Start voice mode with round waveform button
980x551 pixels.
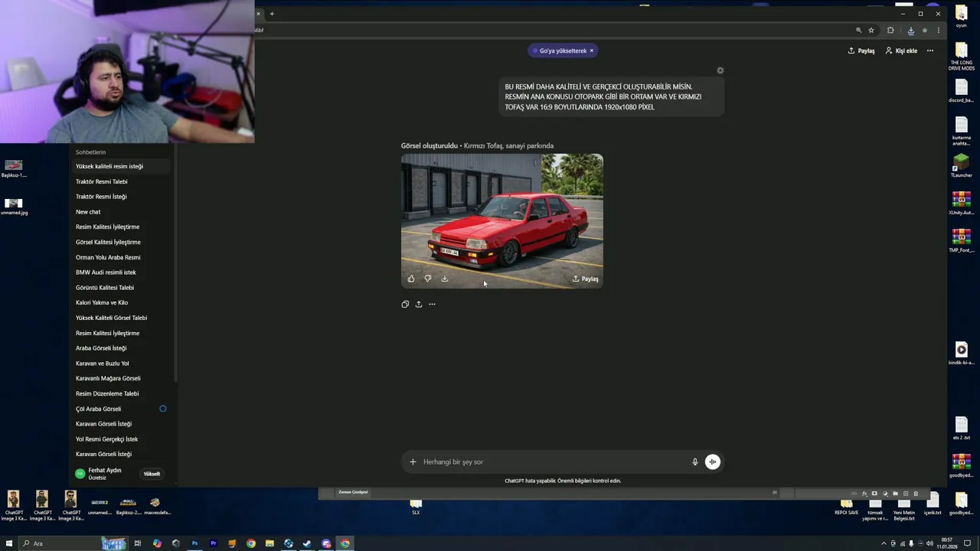tap(713, 461)
